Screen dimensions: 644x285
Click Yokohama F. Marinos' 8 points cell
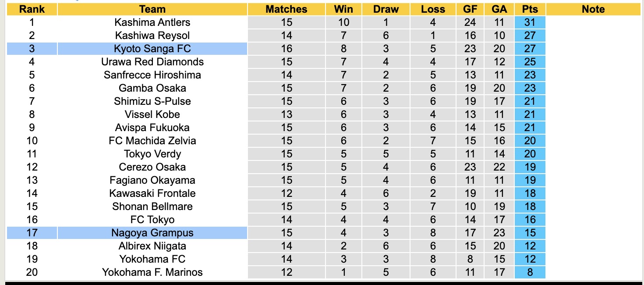pyautogui.click(x=530, y=272)
